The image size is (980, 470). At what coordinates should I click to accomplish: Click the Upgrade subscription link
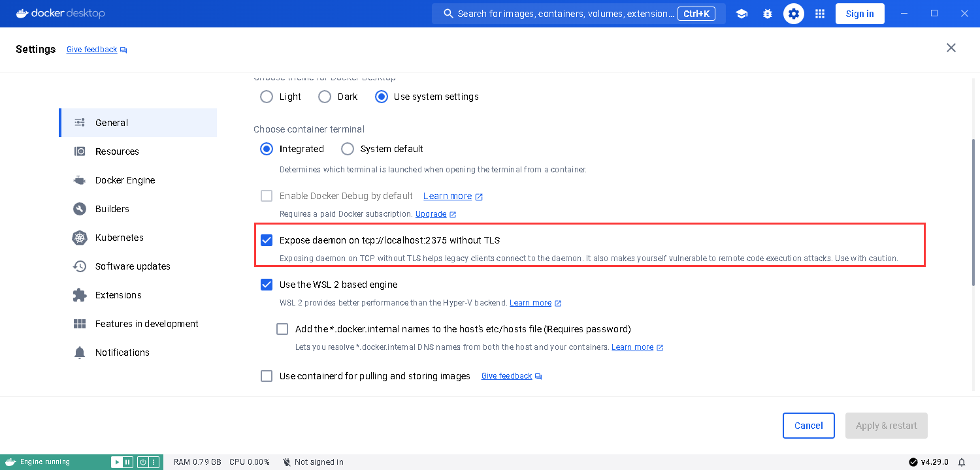[x=431, y=214]
